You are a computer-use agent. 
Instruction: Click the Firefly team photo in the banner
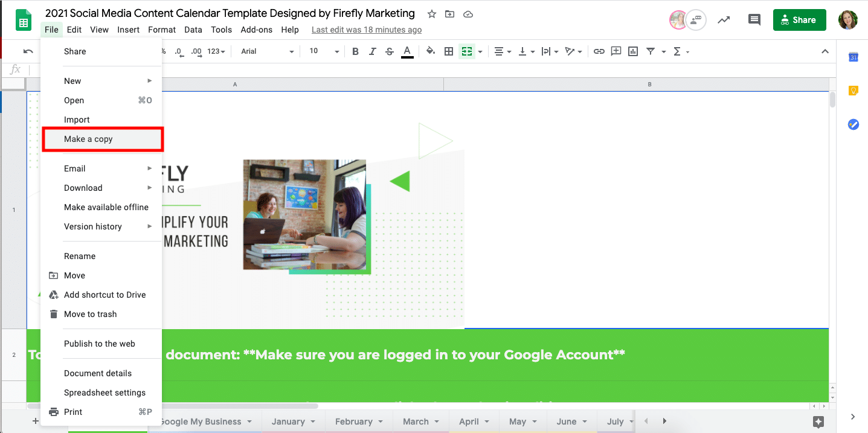tap(304, 214)
